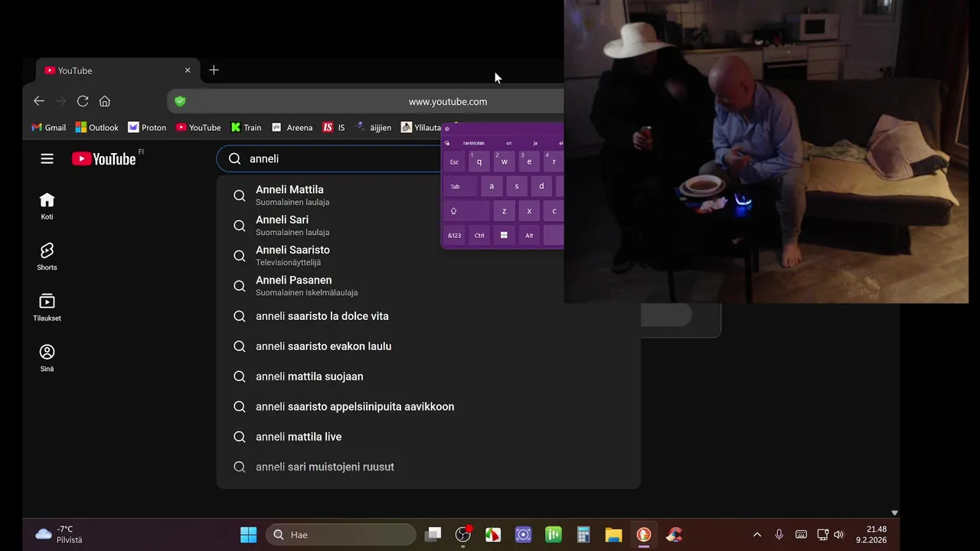Pick keyboard word suggestion ravintolan

(x=474, y=143)
